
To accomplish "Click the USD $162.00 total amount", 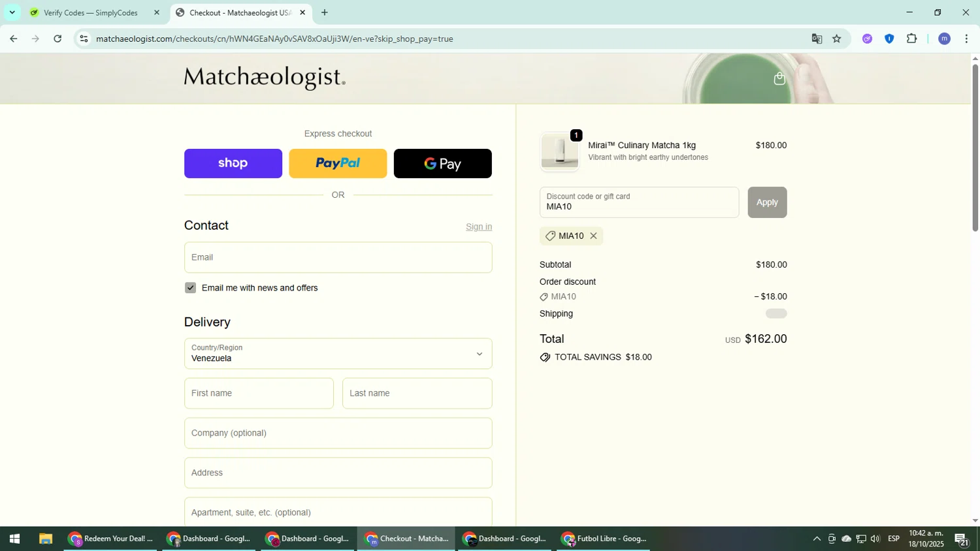I will pyautogui.click(x=756, y=339).
